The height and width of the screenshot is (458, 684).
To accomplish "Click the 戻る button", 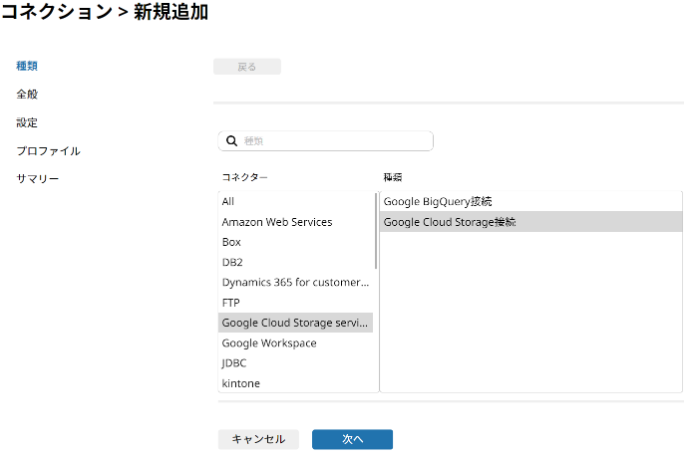I will click(x=247, y=67).
